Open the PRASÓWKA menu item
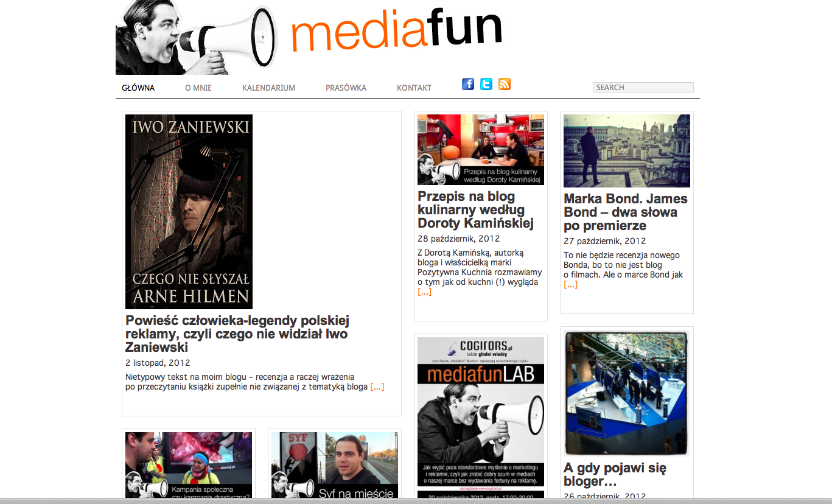The height and width of the screenshot is (504, 832). click(346, 88)
